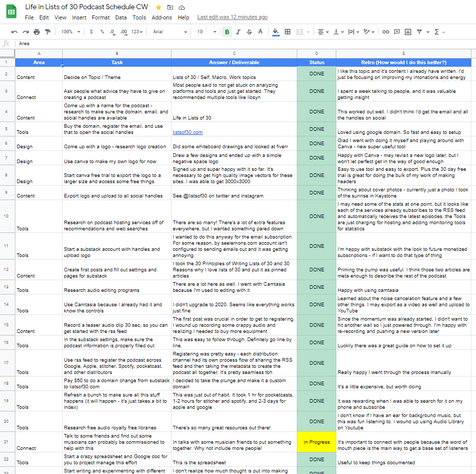The height and width of the screenshot is (474, 476).
Task: Open horizontal align dropdown
Action: [323, 32]
